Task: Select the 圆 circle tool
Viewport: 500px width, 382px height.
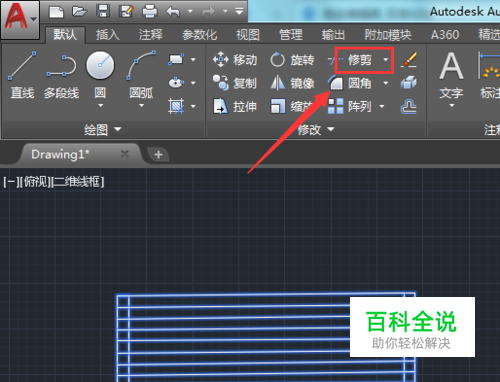Action: 100,74
